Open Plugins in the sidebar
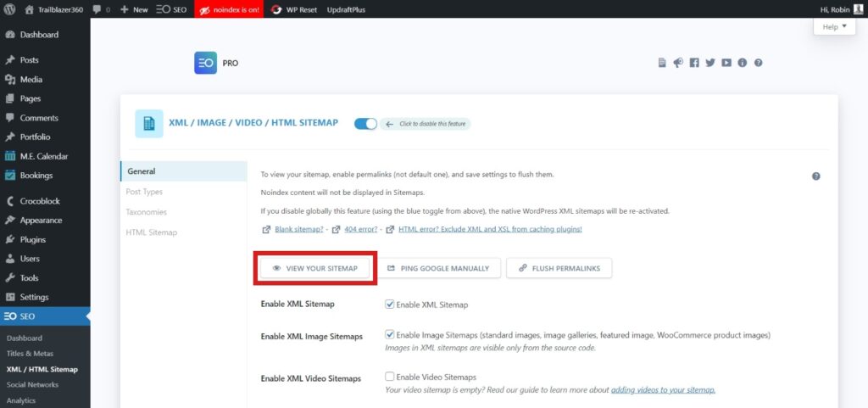868x408 pixels. (x=33, y=240)
